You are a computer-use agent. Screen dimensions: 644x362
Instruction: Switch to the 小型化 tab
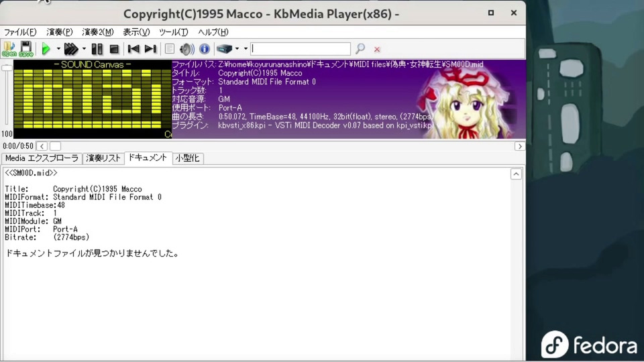click(188, 158)
